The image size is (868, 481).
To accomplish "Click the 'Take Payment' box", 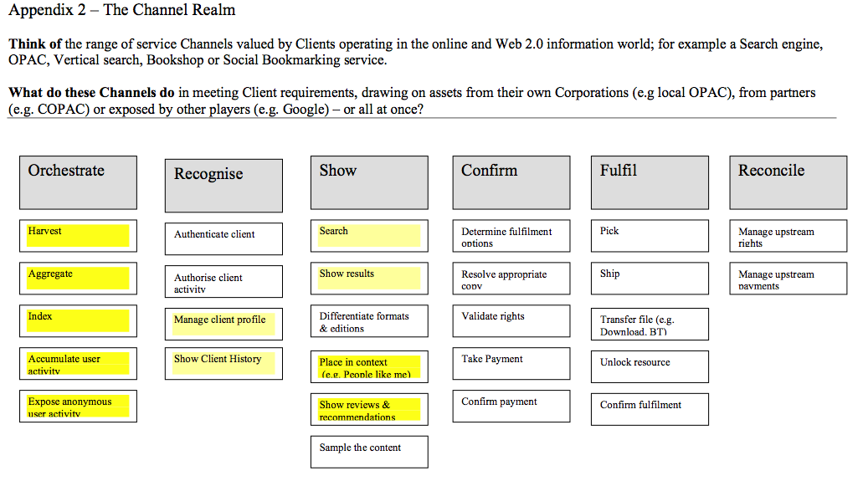I will click(x=511, y=364).
